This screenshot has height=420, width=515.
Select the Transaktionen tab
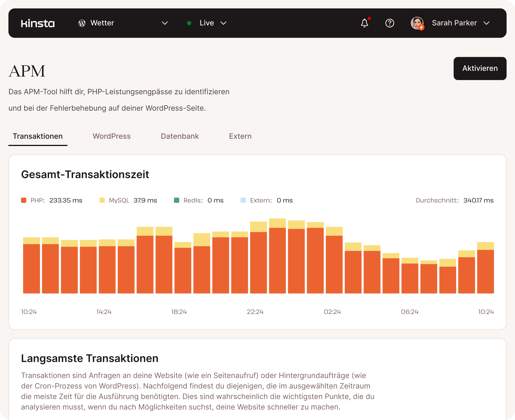pyautogui.click(x=38, y=136)
